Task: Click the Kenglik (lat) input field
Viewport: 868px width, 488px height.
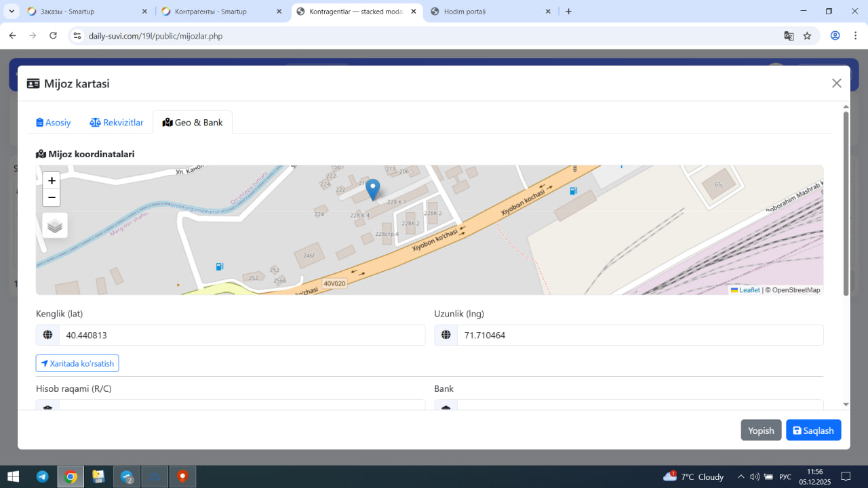Action: point(241,335)
